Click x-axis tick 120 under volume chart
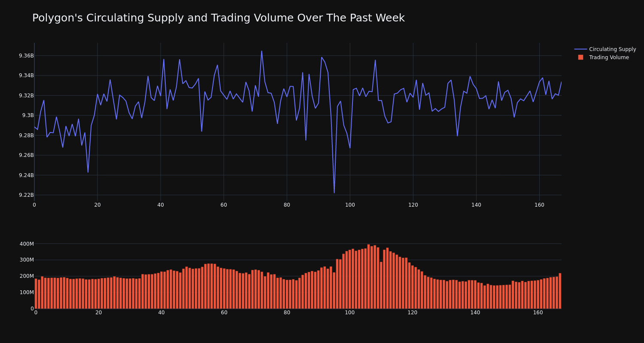This screenshot has height=343, width=644. (x=413, y=313)
